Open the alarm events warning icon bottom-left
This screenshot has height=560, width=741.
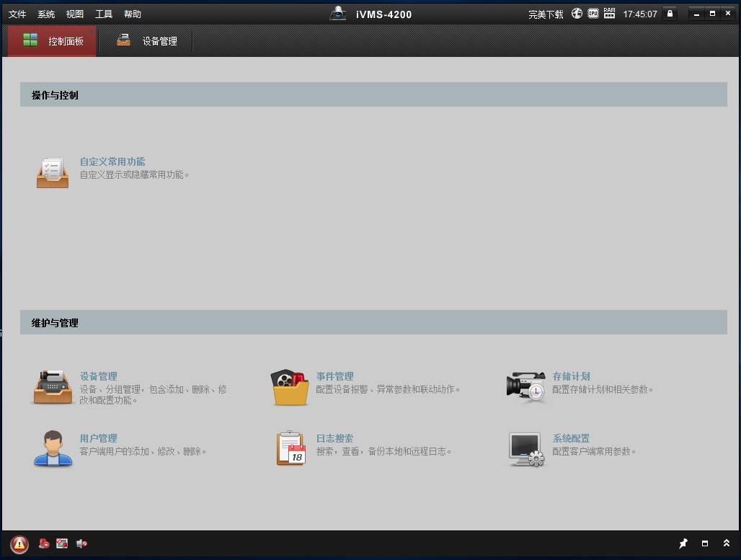[19, 543]
